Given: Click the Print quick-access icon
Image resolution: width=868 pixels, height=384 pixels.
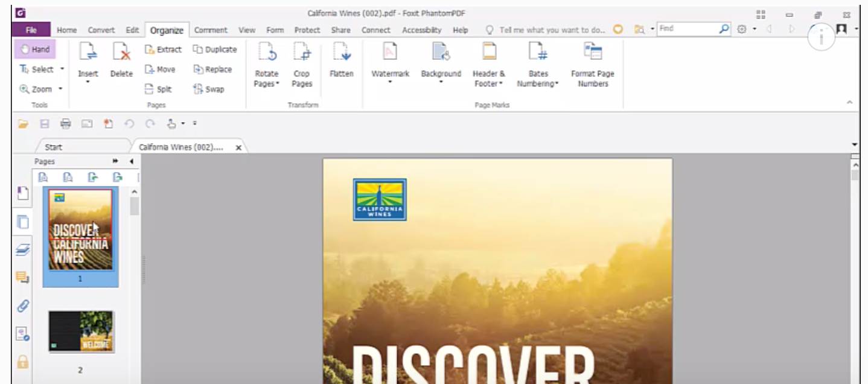Looking at the screenshot, I should pyautogui.click(x=65, y=124).
